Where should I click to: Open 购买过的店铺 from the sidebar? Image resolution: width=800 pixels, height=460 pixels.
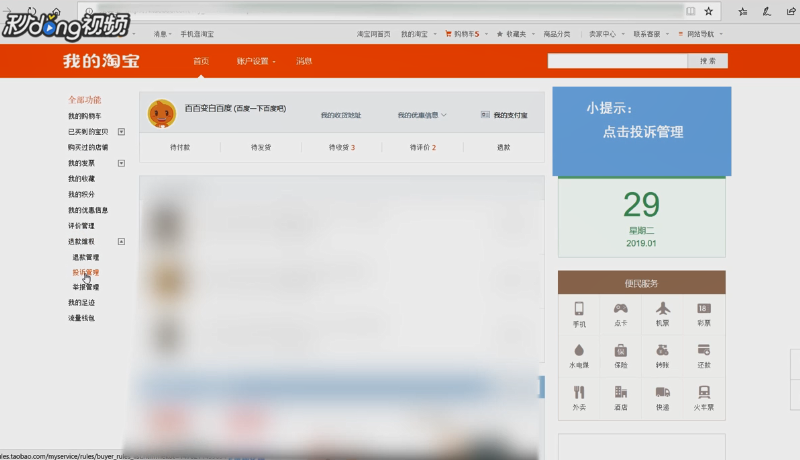tap(88, 147)
